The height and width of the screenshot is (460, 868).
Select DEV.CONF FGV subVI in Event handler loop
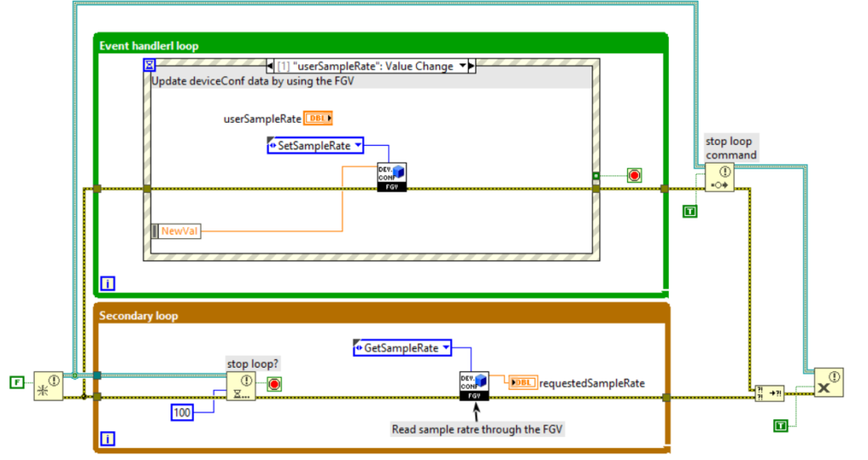pos(392,177)
